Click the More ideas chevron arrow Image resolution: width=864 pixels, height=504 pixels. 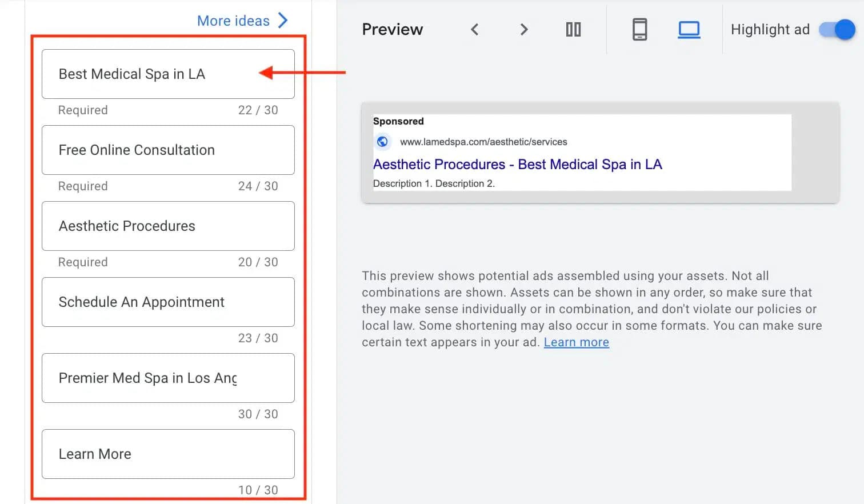tap(282, 21)
